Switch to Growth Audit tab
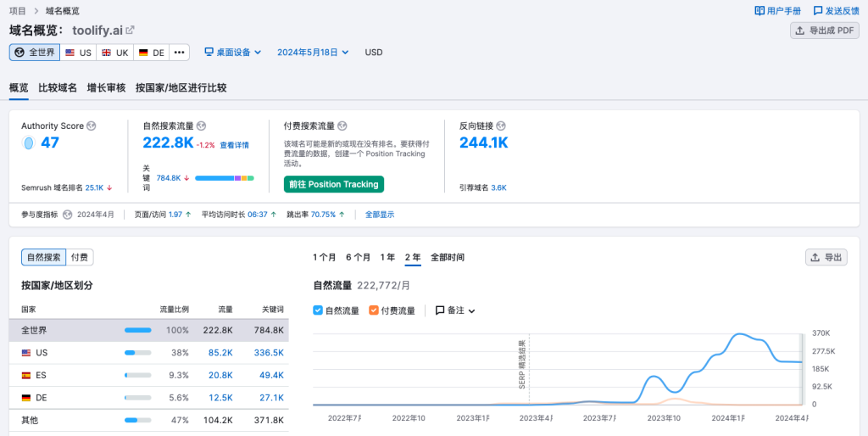The height and width of the screenshot is (436, 868). 106,87
